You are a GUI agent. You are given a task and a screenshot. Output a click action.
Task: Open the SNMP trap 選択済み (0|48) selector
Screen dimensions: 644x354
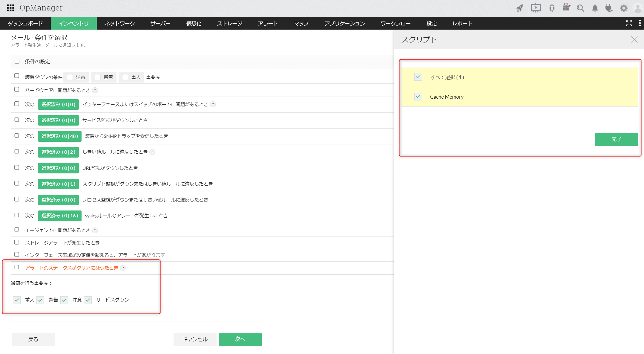click(x=59, y=136)
